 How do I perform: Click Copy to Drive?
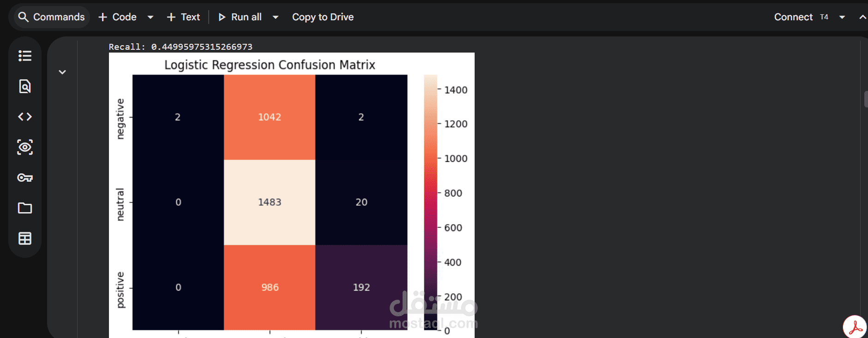click(323, 17)
